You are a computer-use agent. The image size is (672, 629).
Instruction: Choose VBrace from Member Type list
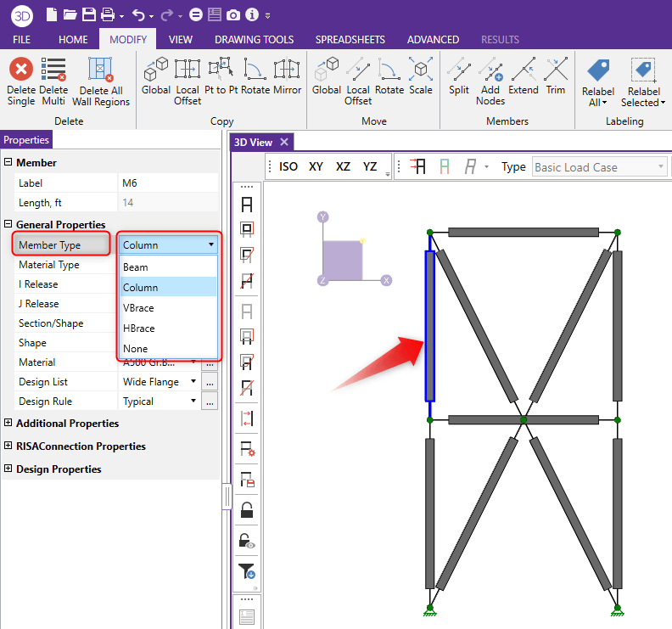point(138,307)
